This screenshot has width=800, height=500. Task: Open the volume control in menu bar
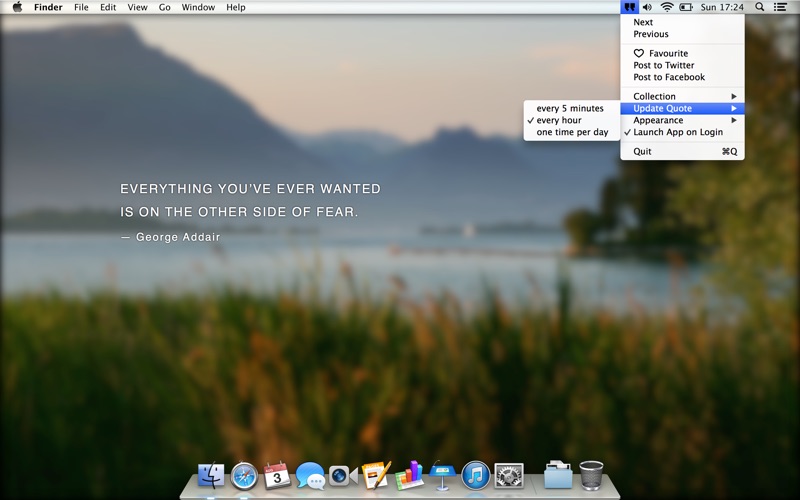pyautogui.click(x=647, y=7)
